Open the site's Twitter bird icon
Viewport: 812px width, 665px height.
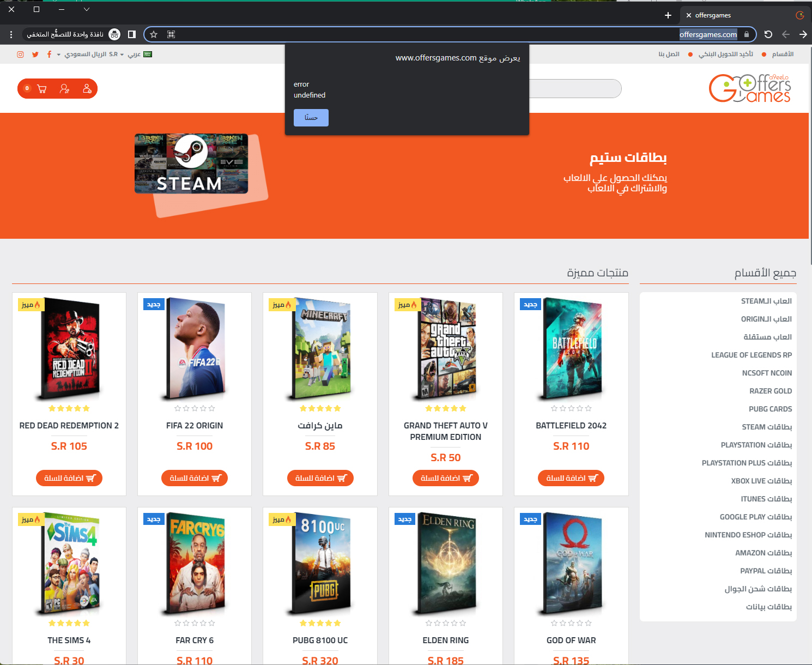(x=35, y=55)
